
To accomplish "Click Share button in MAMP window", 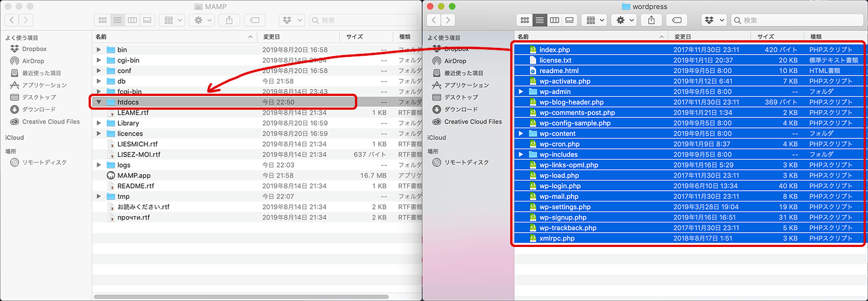I will (x=229, y=20).
